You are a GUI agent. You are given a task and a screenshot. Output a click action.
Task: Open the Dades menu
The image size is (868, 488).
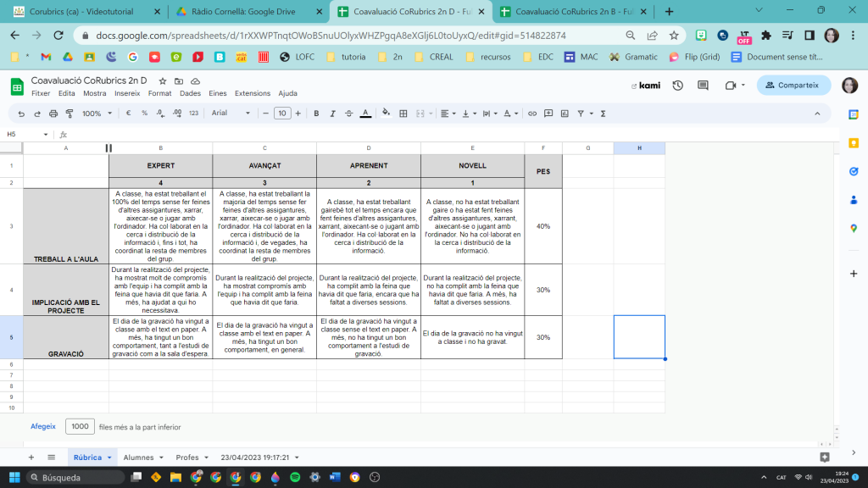pos(190,93)
